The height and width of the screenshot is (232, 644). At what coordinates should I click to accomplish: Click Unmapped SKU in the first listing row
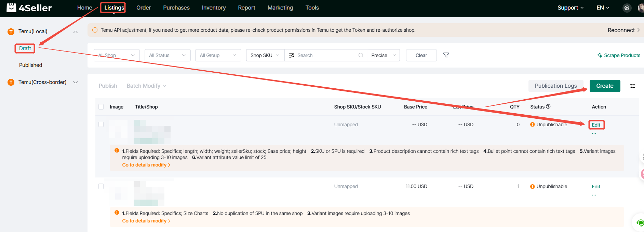tap(346, 125)
